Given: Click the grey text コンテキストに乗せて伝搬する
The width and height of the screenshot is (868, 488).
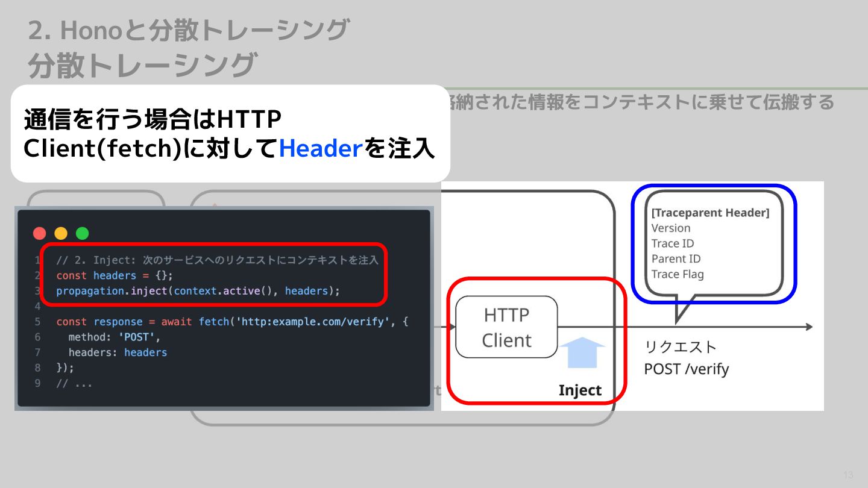Looking at the screenshot, I should point(709,102).
